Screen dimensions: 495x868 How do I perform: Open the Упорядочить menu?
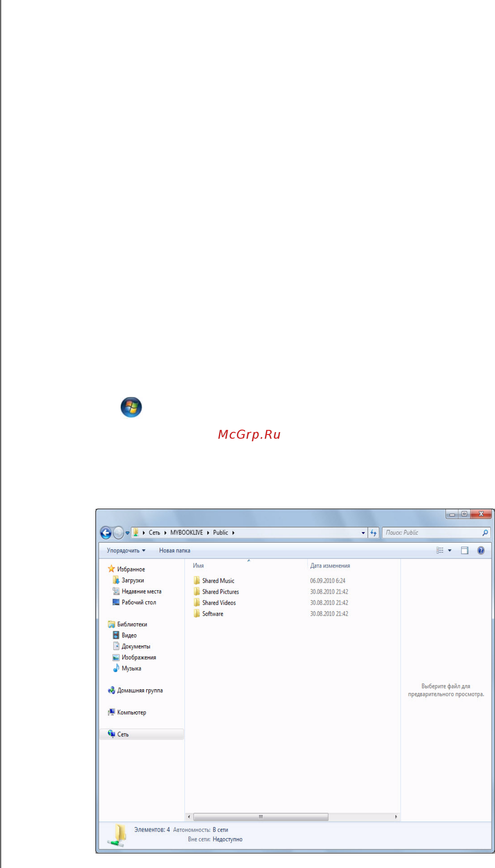(x=126, y=551)
